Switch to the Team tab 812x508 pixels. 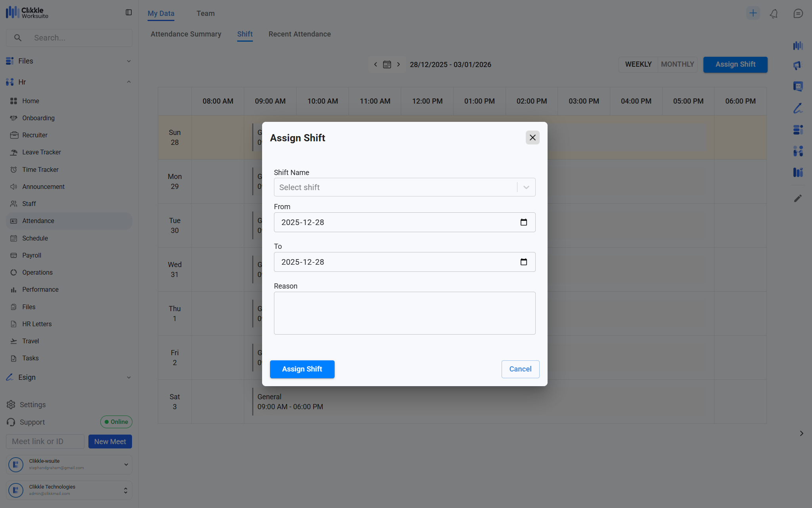pyautogui.click(x=205, y=13)
